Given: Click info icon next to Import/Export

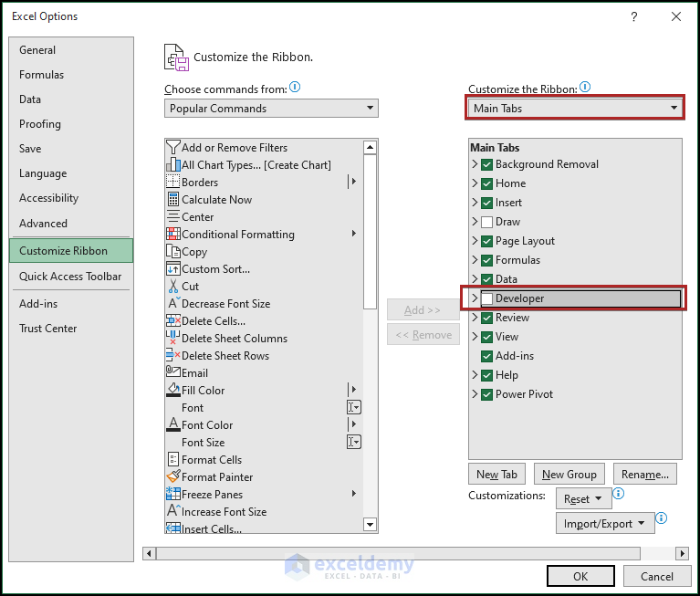Looking at the screenshot, I should coord(661,518).
